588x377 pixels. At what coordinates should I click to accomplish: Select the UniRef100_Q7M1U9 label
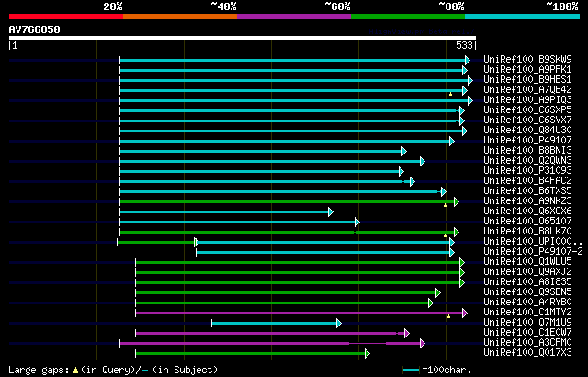pyautogui.click(x=527, y=323)
